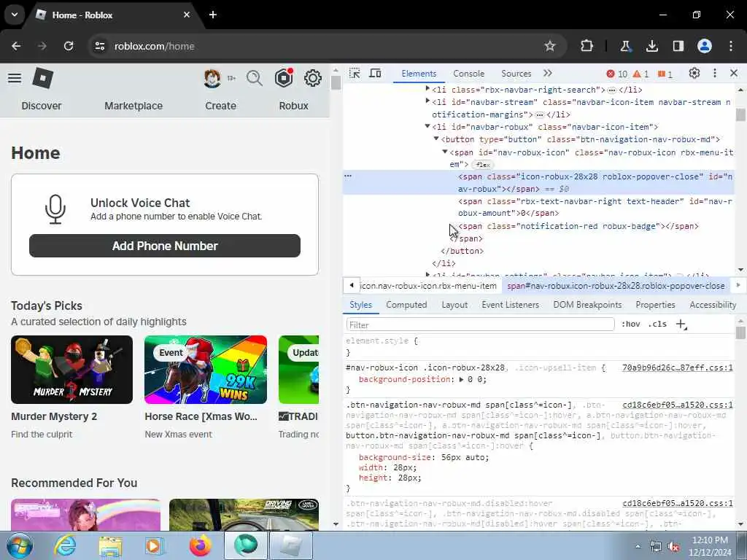Screen dimensions: 747x560
Task: Expand the navbar-stream li node
Action: (427, 101)
